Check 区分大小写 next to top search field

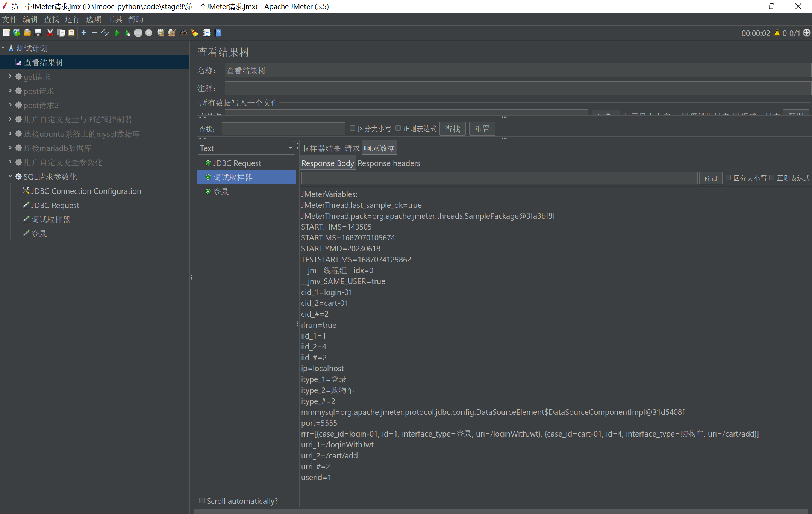tap(353, 128)
